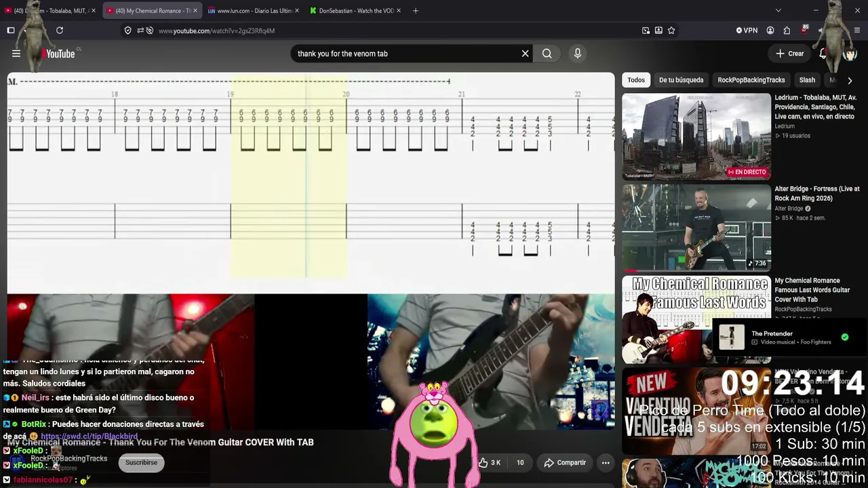Open the YouTube hamburger guide menu

pyautogui.click(x=16, y=54)
